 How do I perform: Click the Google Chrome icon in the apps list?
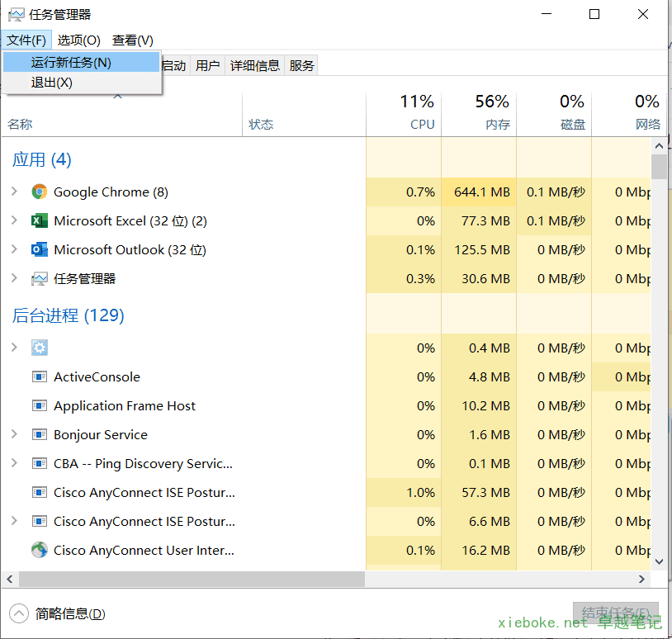[39, 192]
